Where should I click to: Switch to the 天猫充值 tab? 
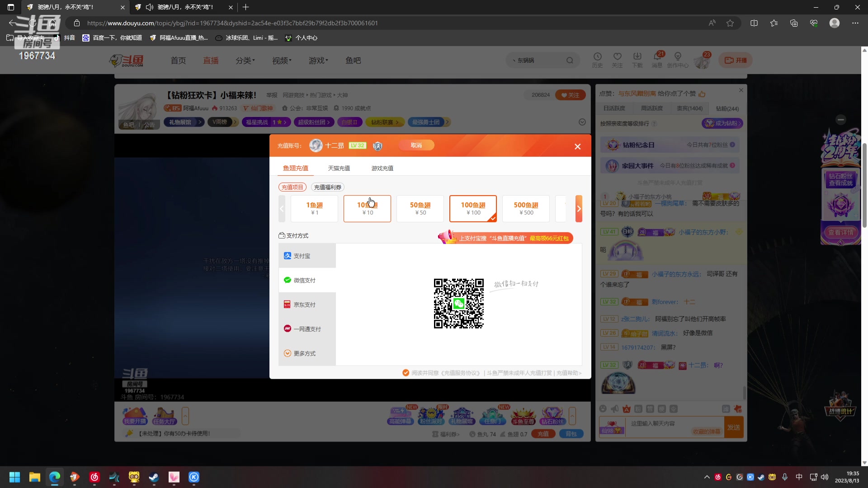[339, 168]
